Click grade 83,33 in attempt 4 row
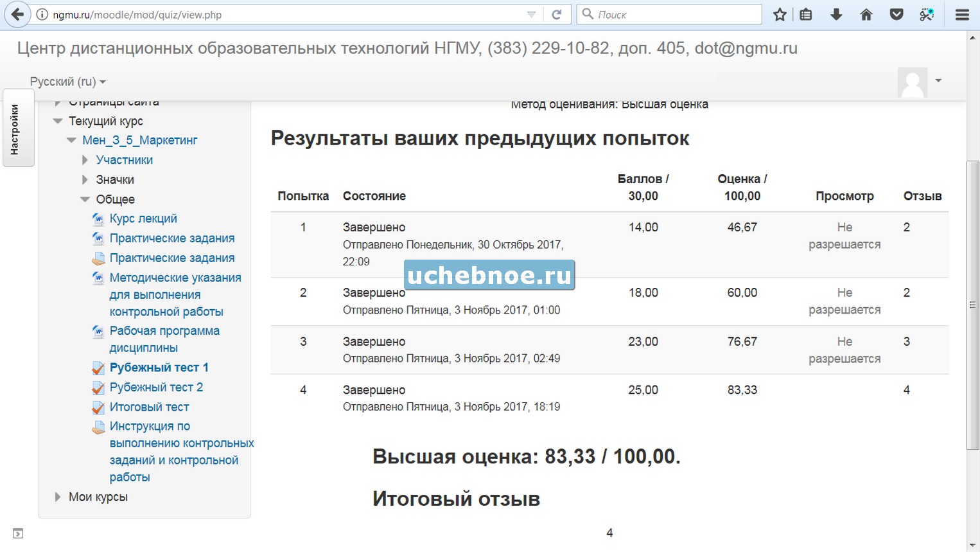 (742, 390)
